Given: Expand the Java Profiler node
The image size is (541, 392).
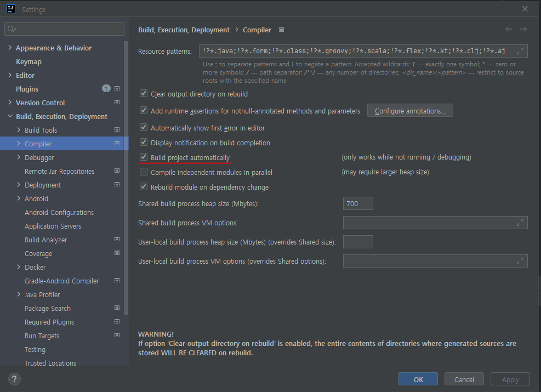Looking at the screenshot, I should tap(19, 294).
